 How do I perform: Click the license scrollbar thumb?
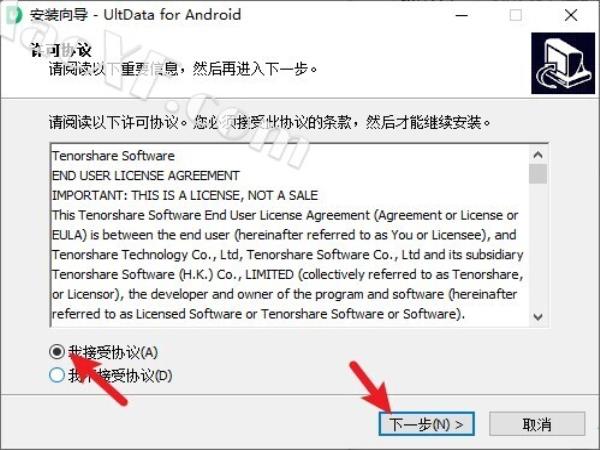click(x=538, y=174)
